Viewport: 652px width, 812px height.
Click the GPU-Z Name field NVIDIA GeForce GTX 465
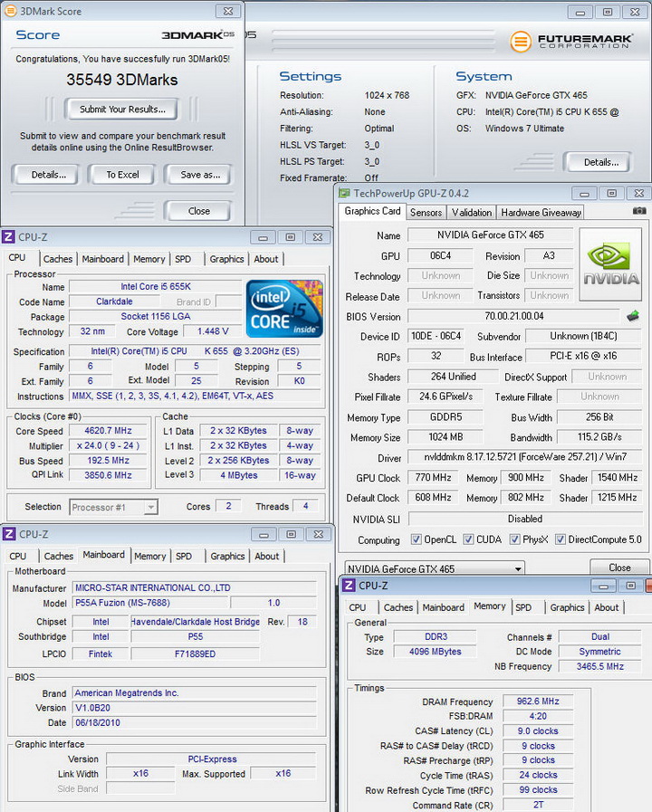point(491,235)
